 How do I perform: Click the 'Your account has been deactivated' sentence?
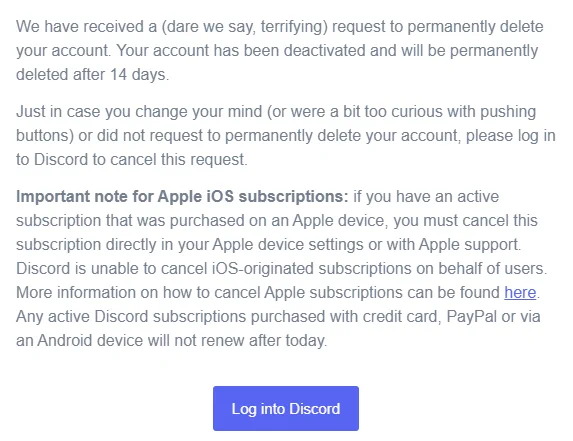coord(241,51)
